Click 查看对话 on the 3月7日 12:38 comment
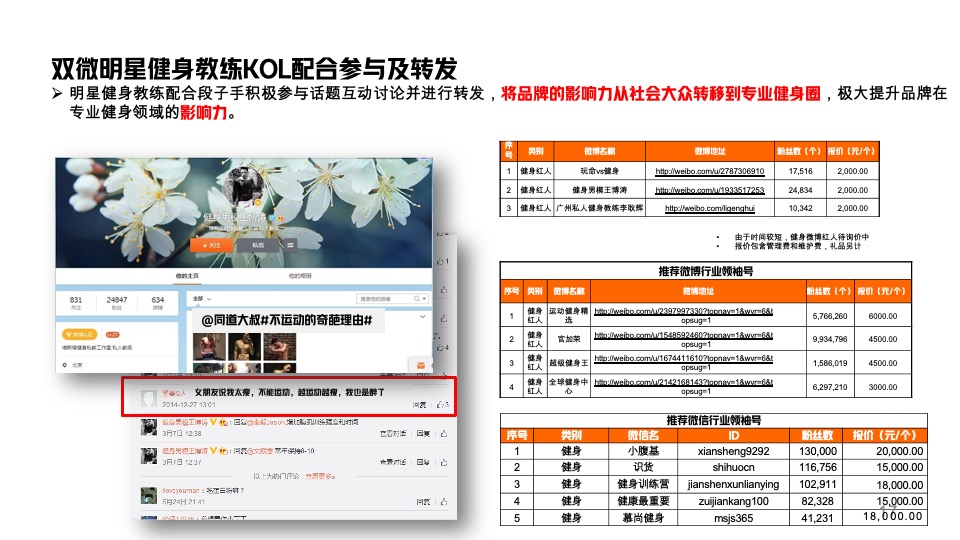 tap(392, 433)
